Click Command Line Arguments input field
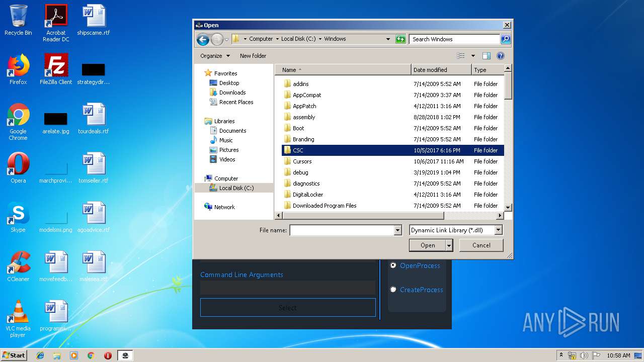 pyautogui.click(x=288, y=288)
